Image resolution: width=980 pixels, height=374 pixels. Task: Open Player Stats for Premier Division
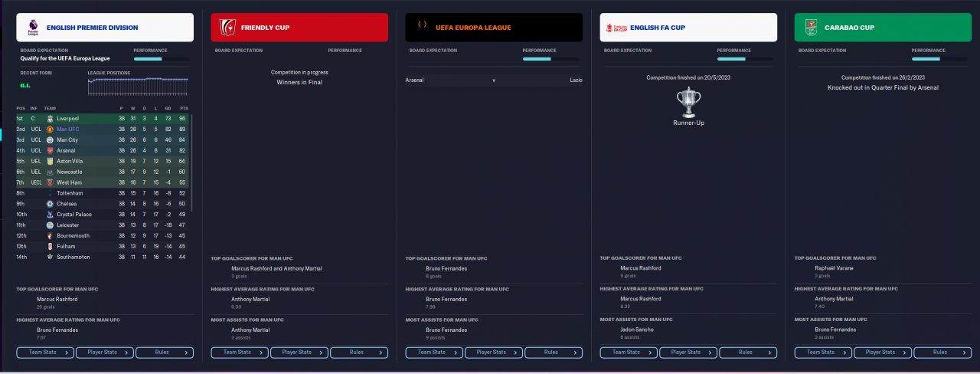pos(105,353)
